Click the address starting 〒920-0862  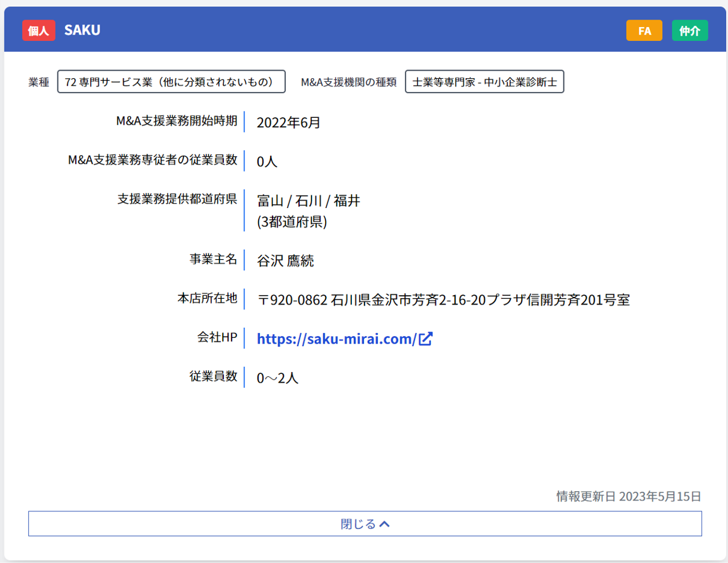pos(443,300)
